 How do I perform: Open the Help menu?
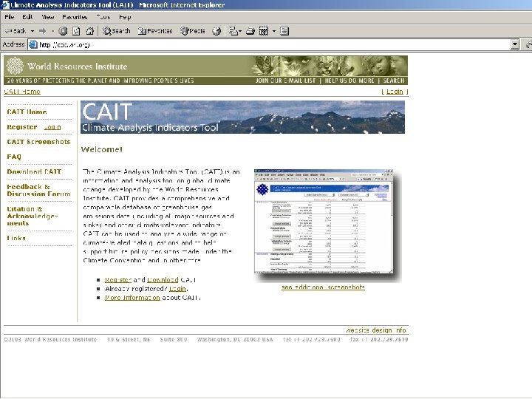coord(125,17)
